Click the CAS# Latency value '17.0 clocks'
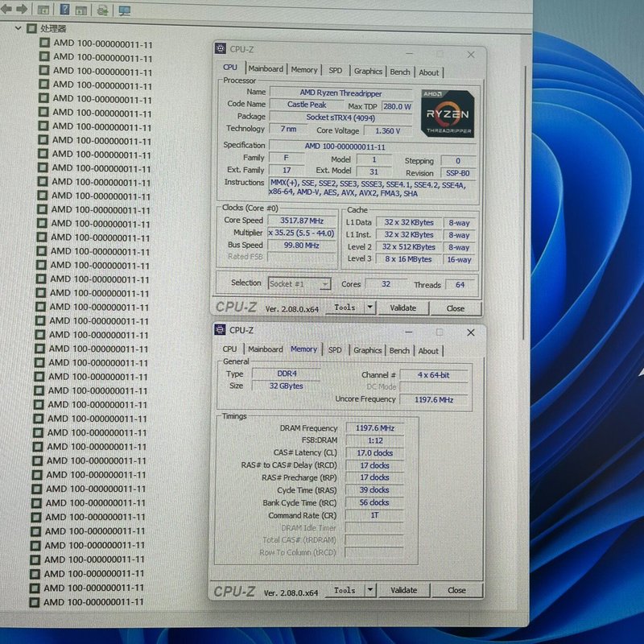 (x=375, y=453)
